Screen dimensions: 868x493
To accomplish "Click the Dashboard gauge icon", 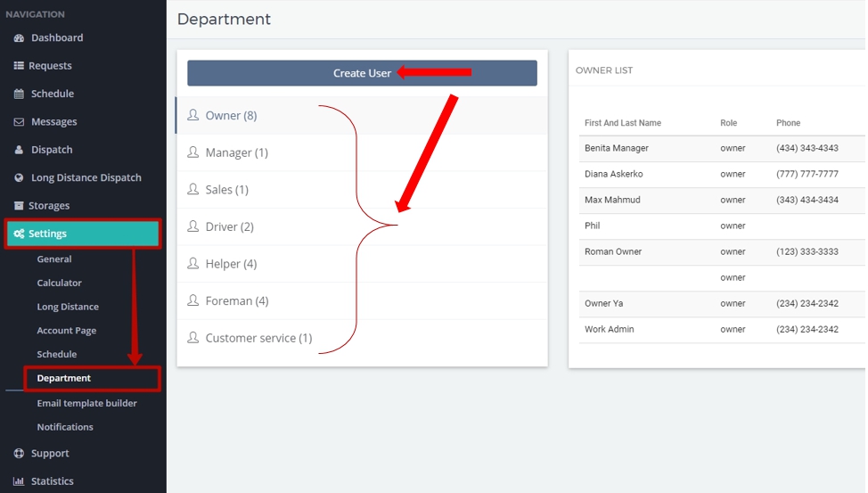I will (x=19, y=38).
